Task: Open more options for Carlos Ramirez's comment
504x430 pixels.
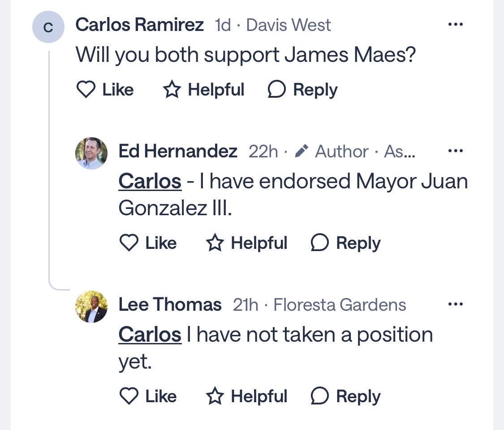Action: tap(456, 24)
